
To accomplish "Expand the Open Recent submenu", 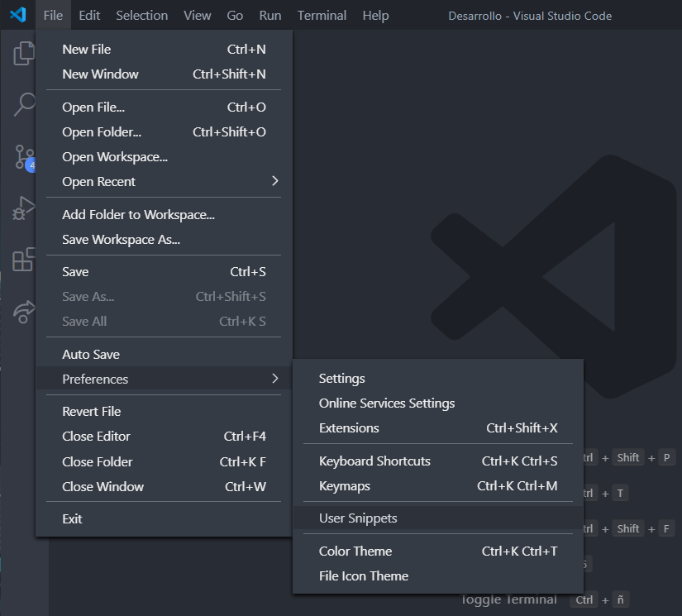I will pos(164,181).
